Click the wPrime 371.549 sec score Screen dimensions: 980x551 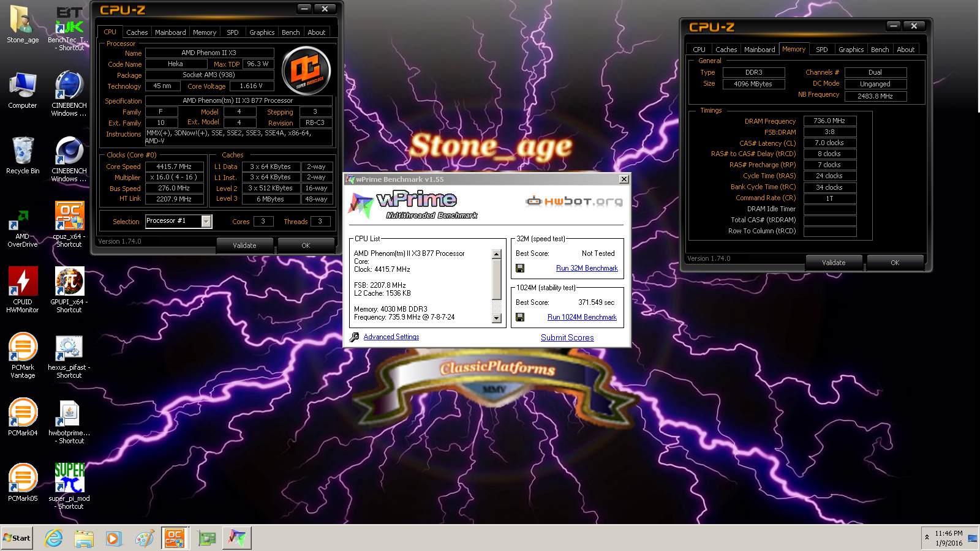coord(596,302)
